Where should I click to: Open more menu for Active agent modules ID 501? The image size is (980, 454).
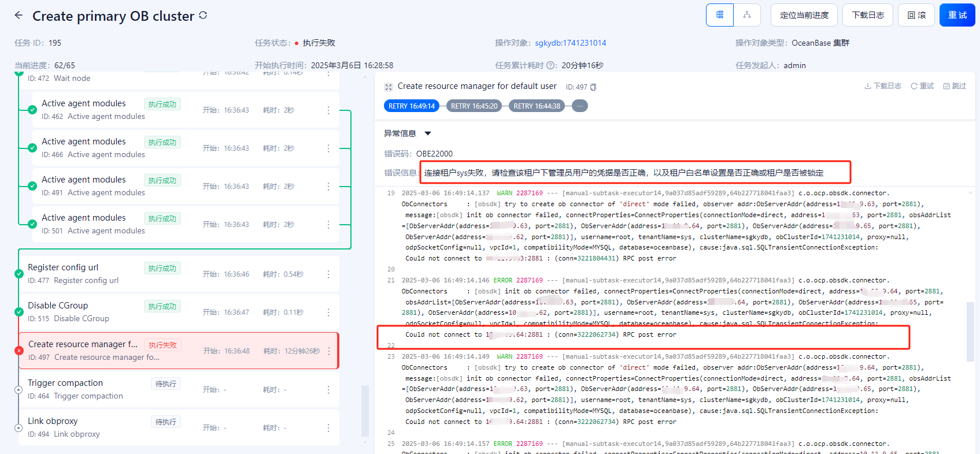click(x=328, y=225)
